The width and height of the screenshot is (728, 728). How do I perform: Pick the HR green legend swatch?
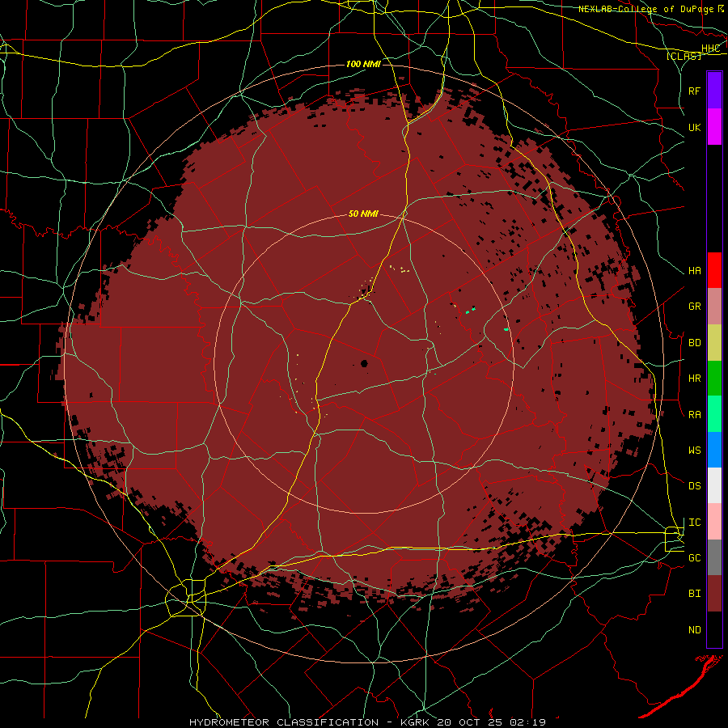[714, 379]
